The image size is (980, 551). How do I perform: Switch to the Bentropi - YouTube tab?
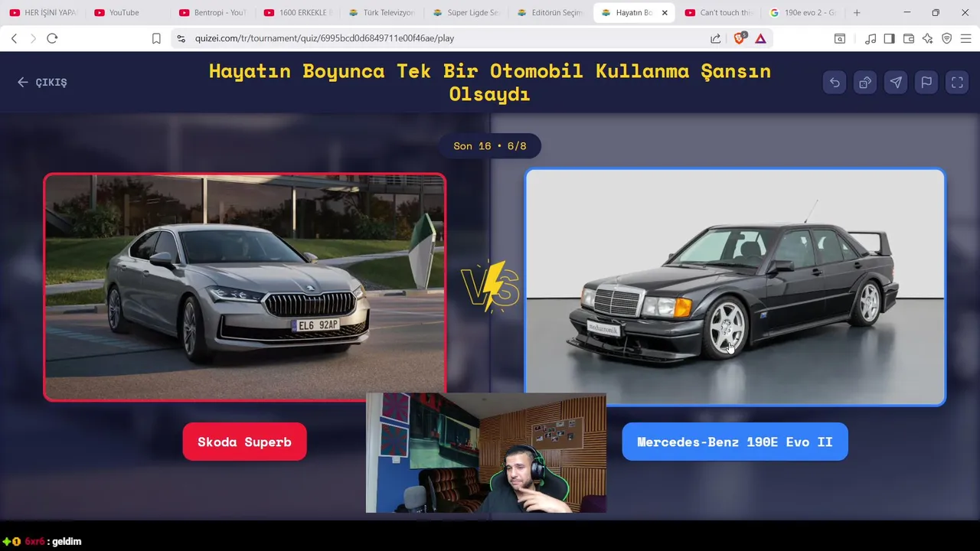point(212,12)
